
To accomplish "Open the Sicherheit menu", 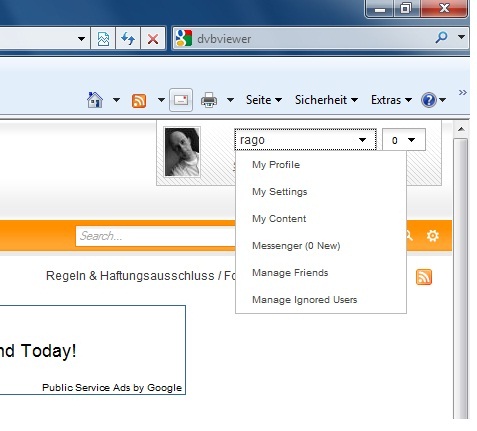I will pyautogui.click(x=326, y=100).
